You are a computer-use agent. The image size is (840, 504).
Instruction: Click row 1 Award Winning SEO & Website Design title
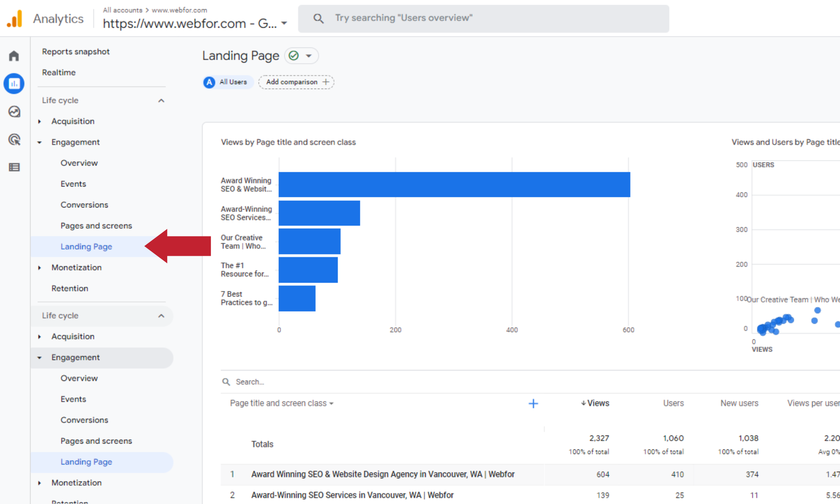pos(383,474)
